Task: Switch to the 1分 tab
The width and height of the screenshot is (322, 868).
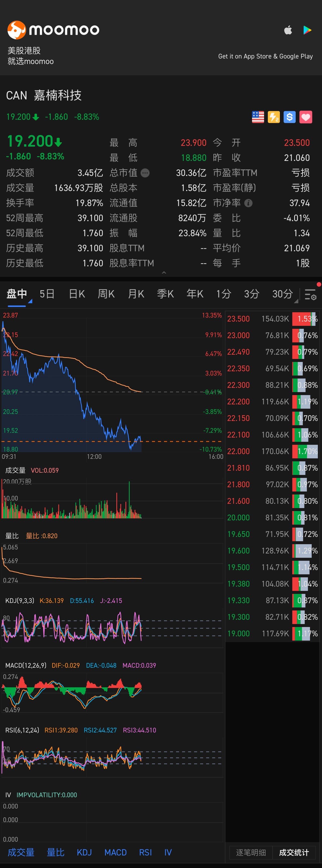Action: (224, 294)
